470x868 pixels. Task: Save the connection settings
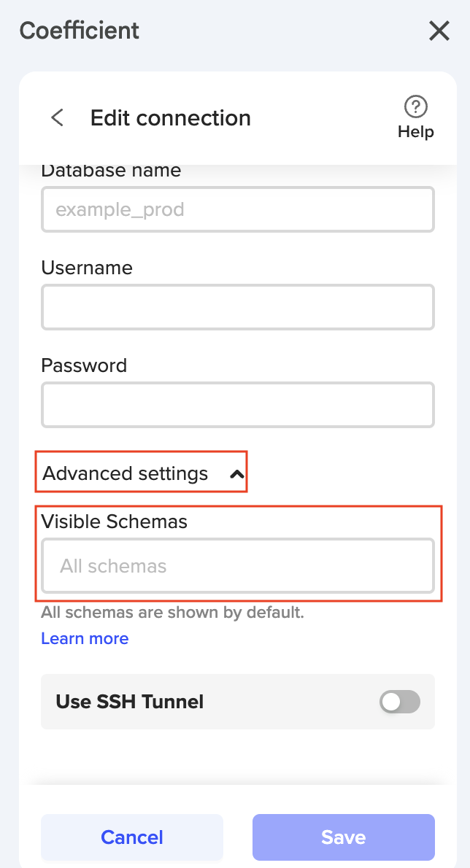click(344, 837)
